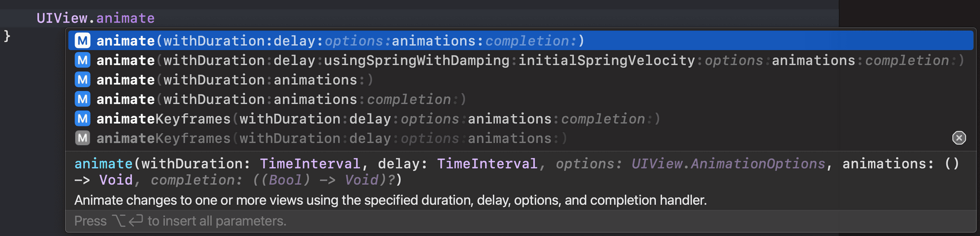Dismiss the completion popup with the circled X
The width and height of the screenshot is (980, 236).
pos(959,138)
